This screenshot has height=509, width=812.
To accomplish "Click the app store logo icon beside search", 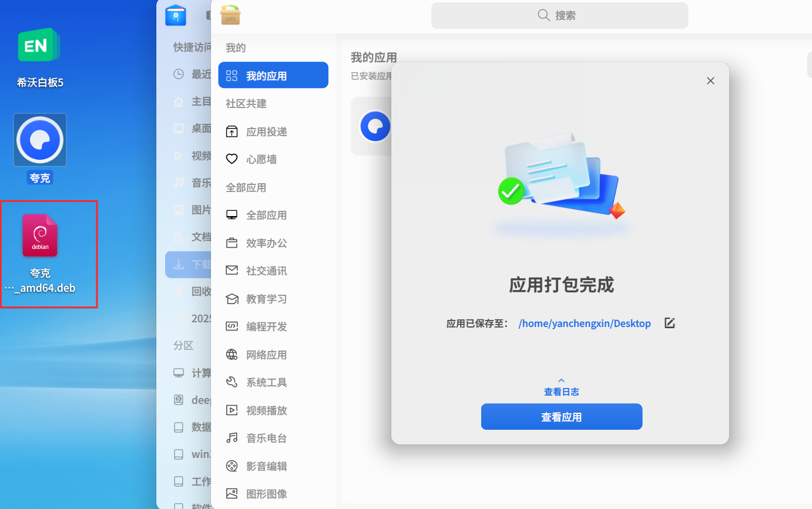I will point(230,15).
